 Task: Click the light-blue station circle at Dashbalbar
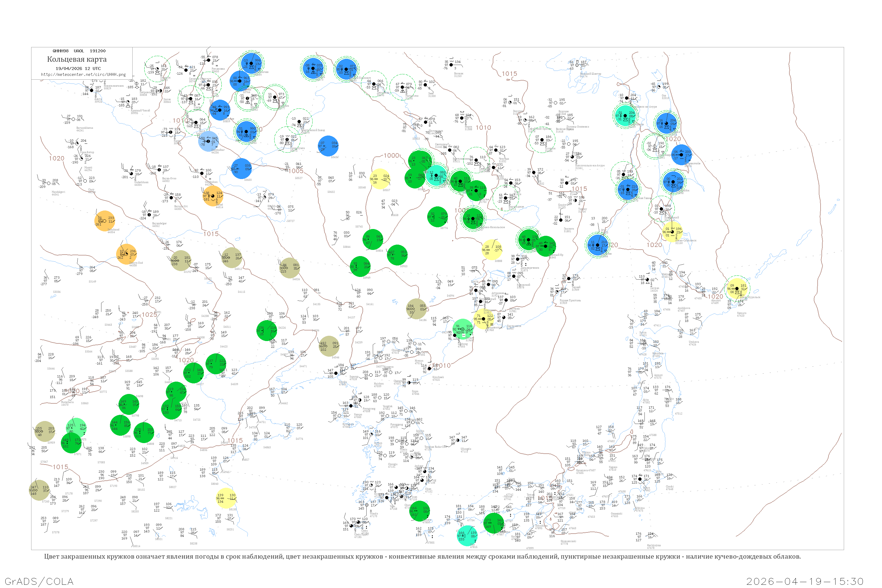(x=208, y=141)
